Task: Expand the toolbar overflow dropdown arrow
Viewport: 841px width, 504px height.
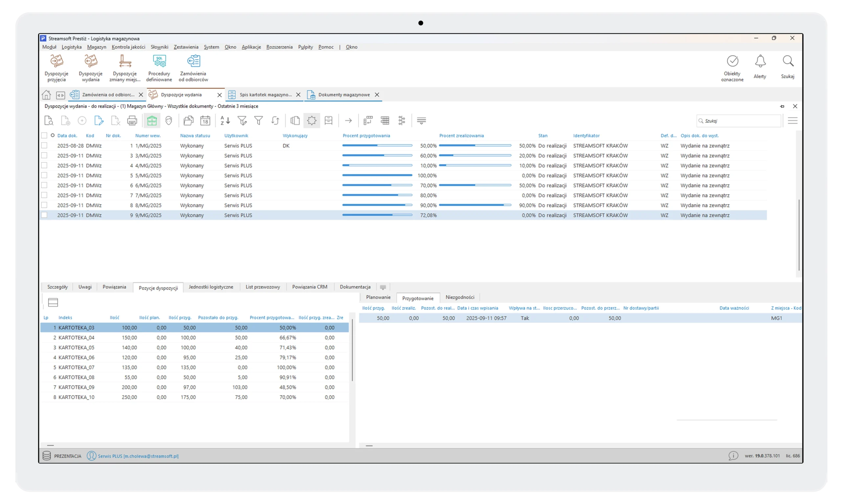Action: (421, 121)
